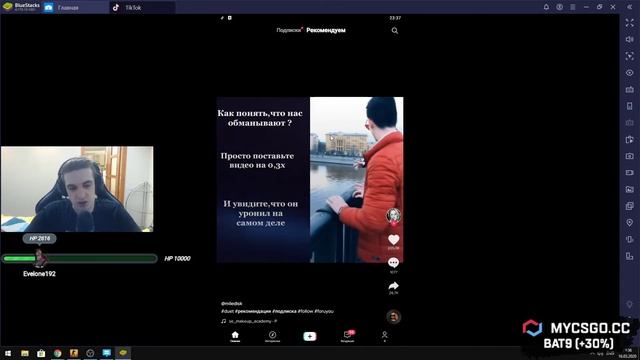Image resolution: width=640 pixels, height=360 pixels.
Task: Play the video in the TikTok feed
Action: pos(310,180)
